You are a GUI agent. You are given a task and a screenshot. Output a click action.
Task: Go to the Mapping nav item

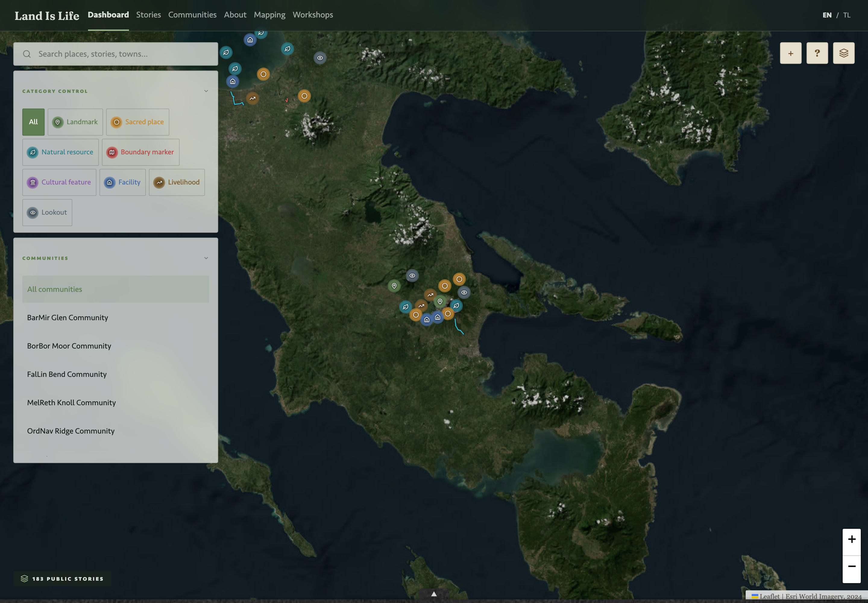270,15
